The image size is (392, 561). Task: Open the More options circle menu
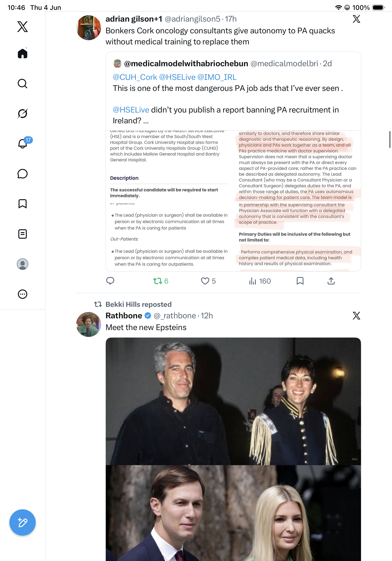(x=23, y=294)
